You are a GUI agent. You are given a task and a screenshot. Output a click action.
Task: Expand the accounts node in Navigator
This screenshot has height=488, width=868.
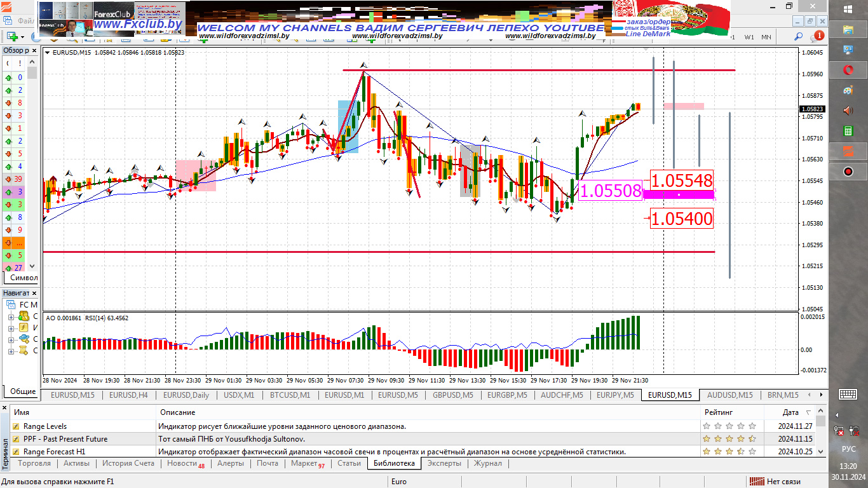coord(11,316)
